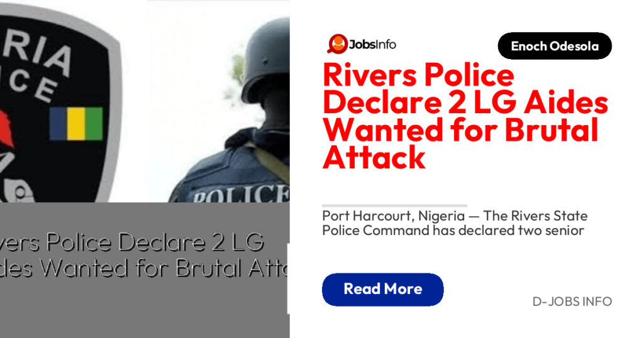
Task: Click the JobsInfo wordmark text
Action: click(x=372, y=45)
